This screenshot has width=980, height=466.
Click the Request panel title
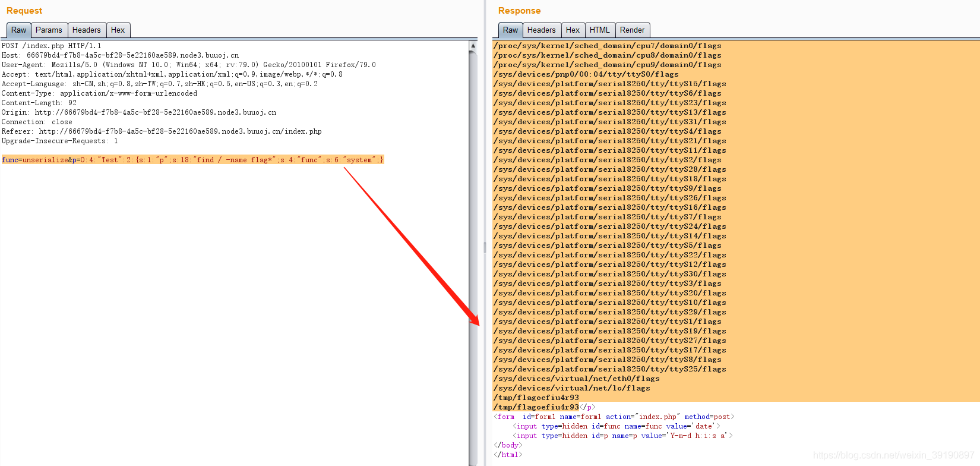[24, 11]
